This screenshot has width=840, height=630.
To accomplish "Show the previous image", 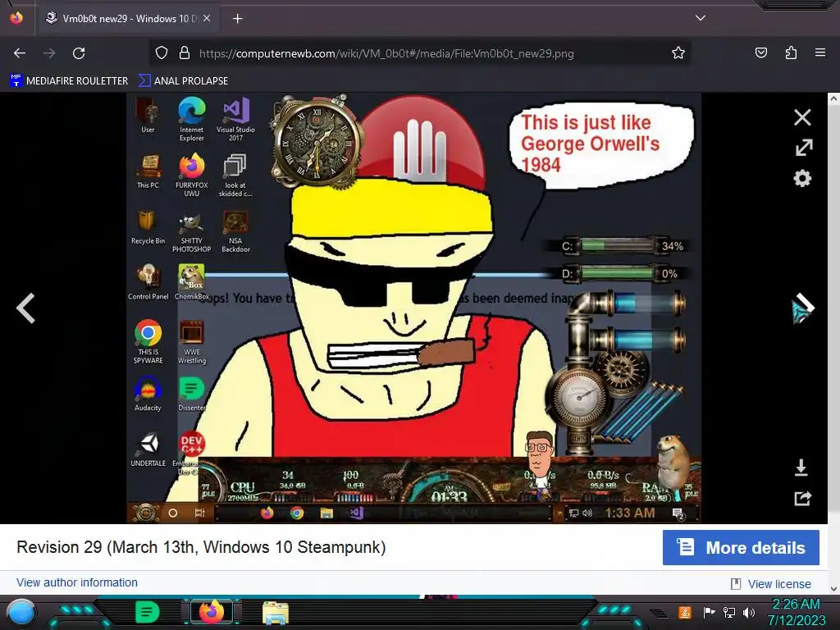I will (25, 308).
